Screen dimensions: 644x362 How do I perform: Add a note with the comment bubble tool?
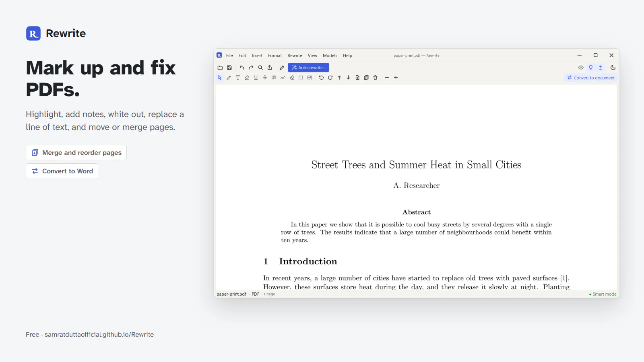[274, 78]
